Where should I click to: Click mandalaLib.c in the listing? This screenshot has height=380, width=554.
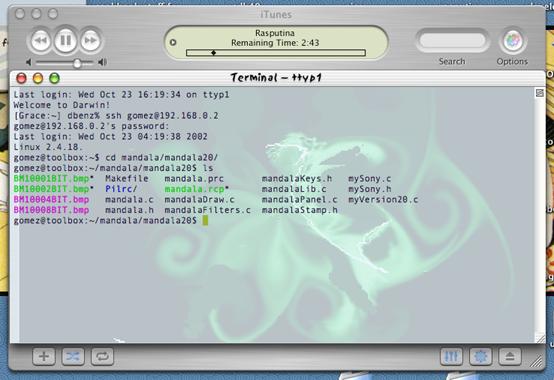tap(294, 189)
